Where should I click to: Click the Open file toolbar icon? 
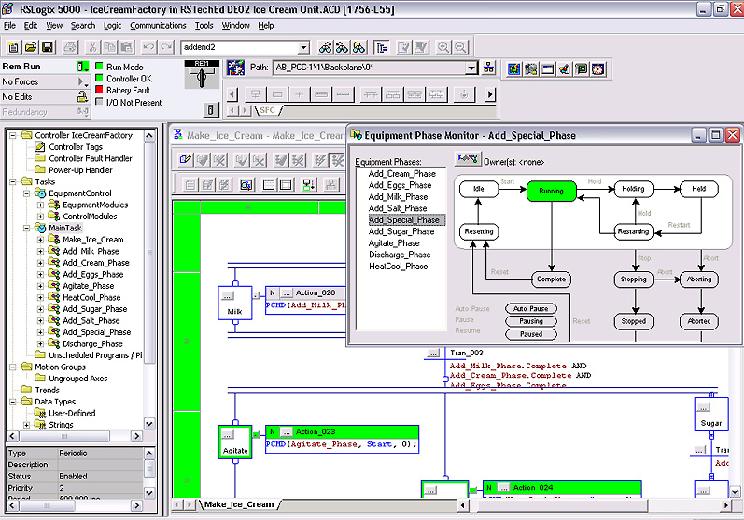(x=30, y=47)
